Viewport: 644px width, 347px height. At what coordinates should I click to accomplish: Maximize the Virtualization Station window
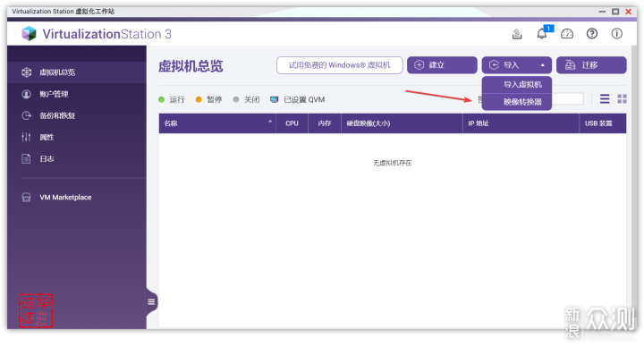click(x=615, y=12)
